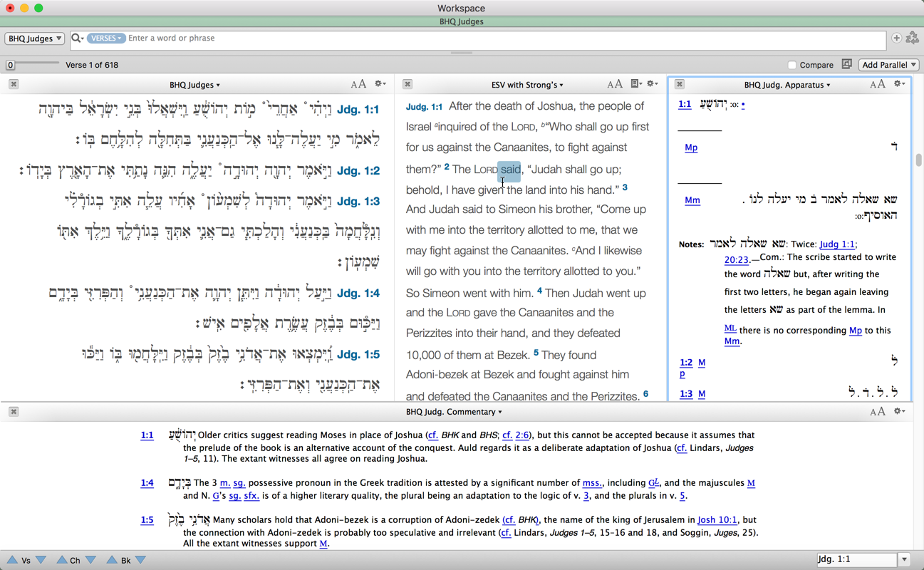Open the Jdg. 1:1 reference history dropdown

[904, 560]
